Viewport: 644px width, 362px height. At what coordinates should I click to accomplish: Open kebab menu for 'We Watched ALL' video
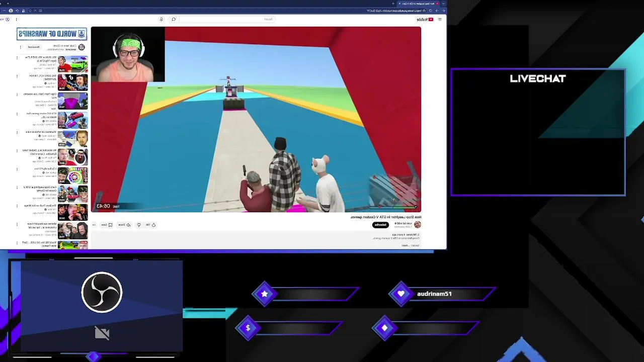pos(17,151)
